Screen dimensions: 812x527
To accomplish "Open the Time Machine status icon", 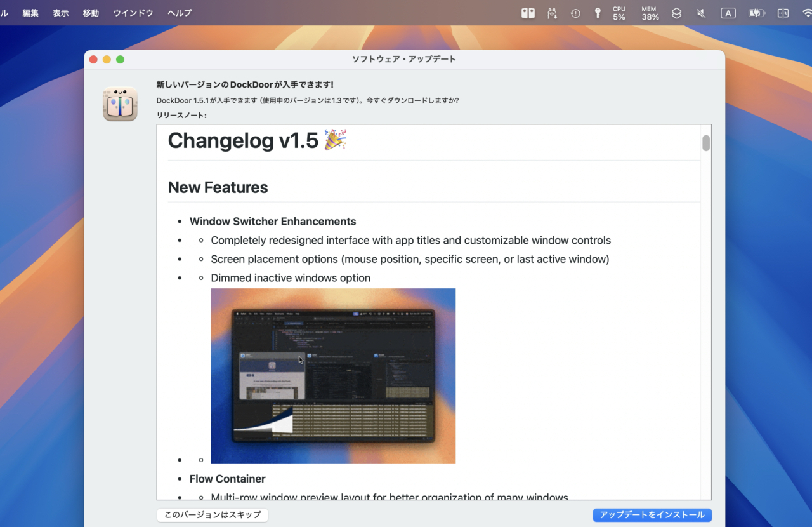I will [x=575, y=13].
